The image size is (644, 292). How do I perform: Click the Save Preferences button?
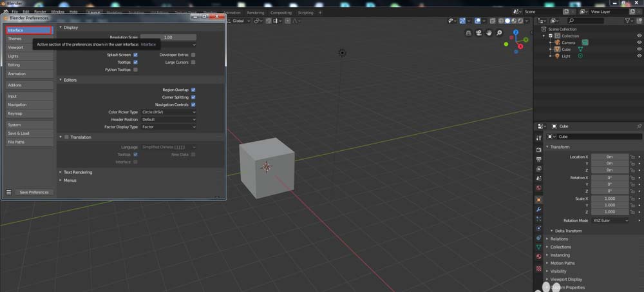coord(34,192)
